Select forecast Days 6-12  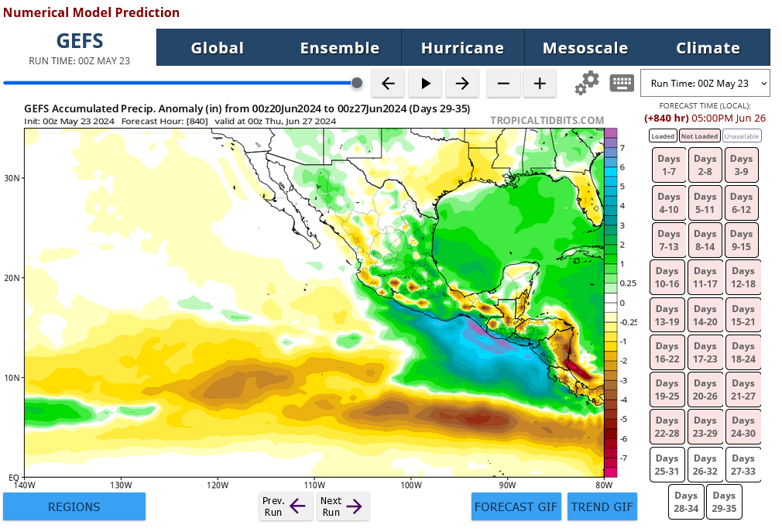742,203
